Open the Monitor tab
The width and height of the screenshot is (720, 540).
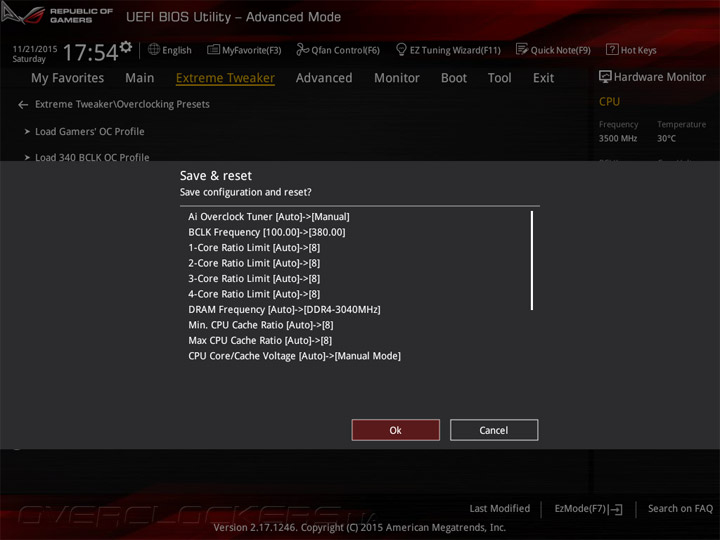397,78
